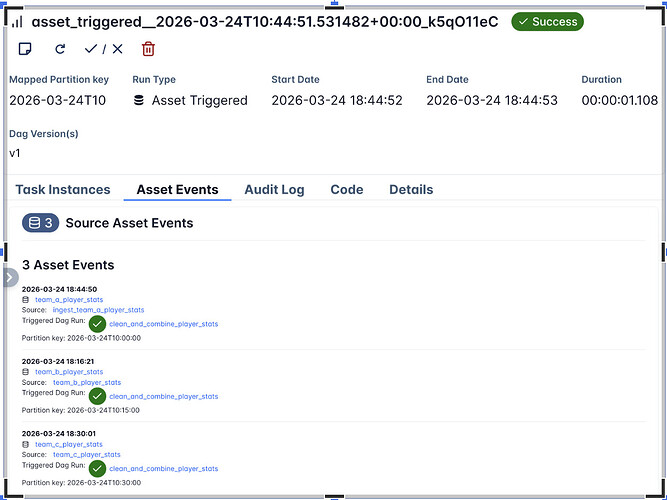Click the clear/rerun Dag run icon

click(60, 48)
